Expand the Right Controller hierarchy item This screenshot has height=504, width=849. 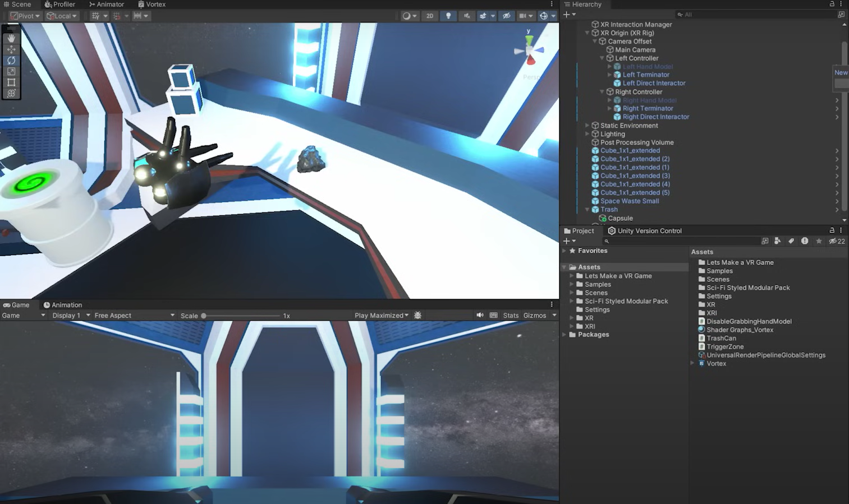[602, 91]
